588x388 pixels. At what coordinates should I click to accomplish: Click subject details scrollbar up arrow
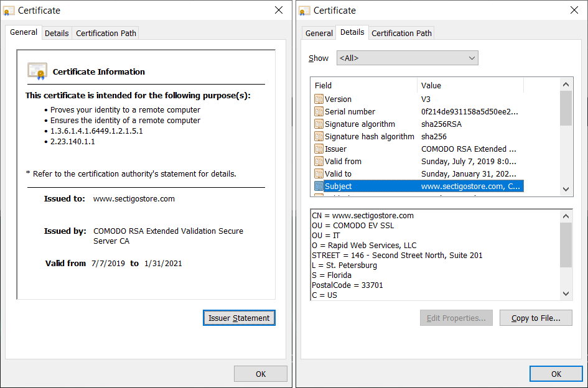(x=566, y=216)
